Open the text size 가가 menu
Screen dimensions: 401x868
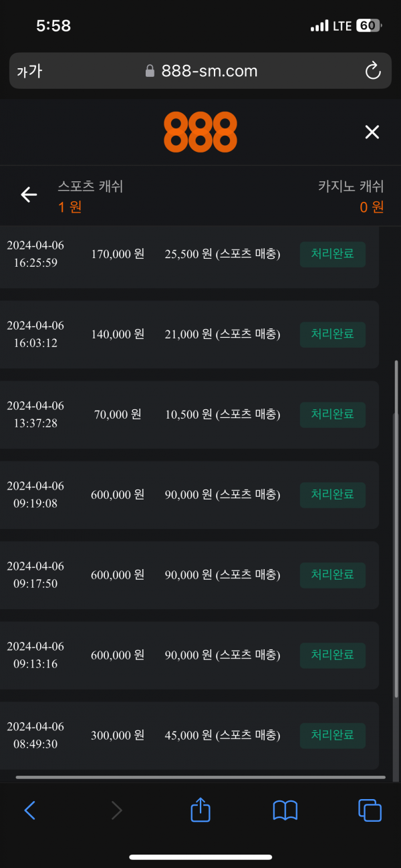[x=29, y=71]
